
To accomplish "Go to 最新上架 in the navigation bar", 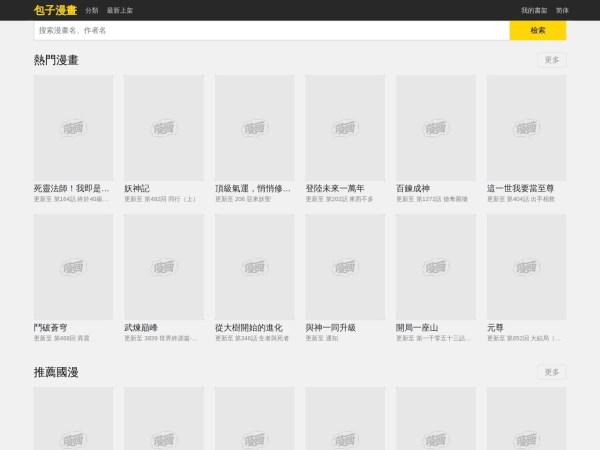I will click(x=120, y=10).
